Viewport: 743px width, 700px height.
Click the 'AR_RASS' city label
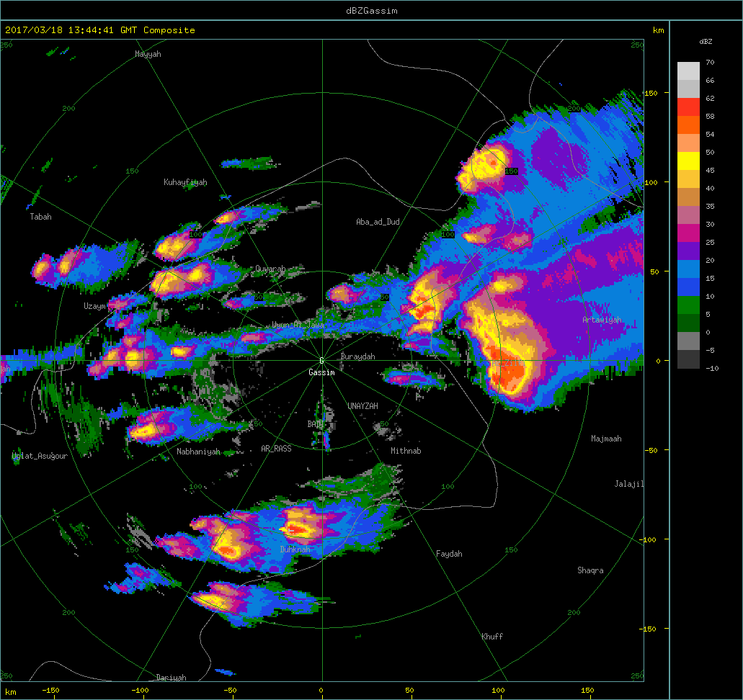tap(276, 448)
